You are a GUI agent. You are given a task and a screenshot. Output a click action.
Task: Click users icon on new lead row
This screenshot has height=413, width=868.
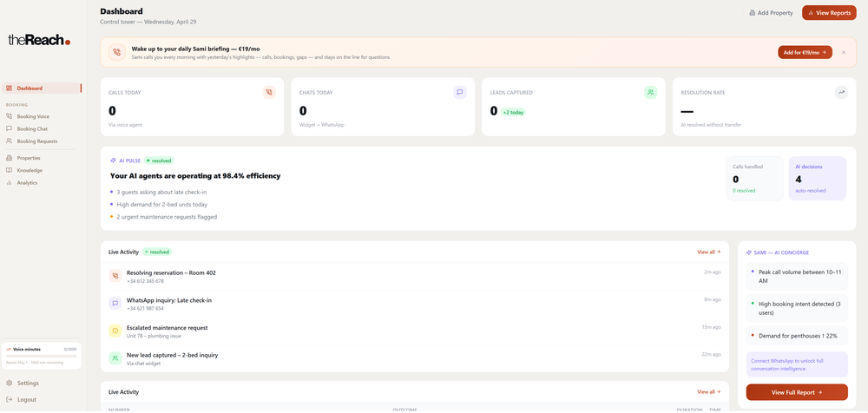click(115, 358)
